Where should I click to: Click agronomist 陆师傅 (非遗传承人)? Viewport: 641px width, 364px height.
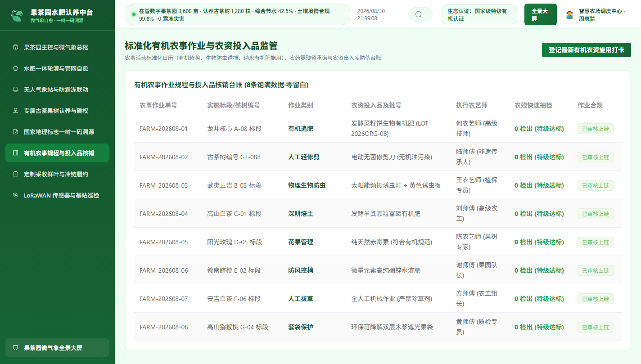[477, 157]
